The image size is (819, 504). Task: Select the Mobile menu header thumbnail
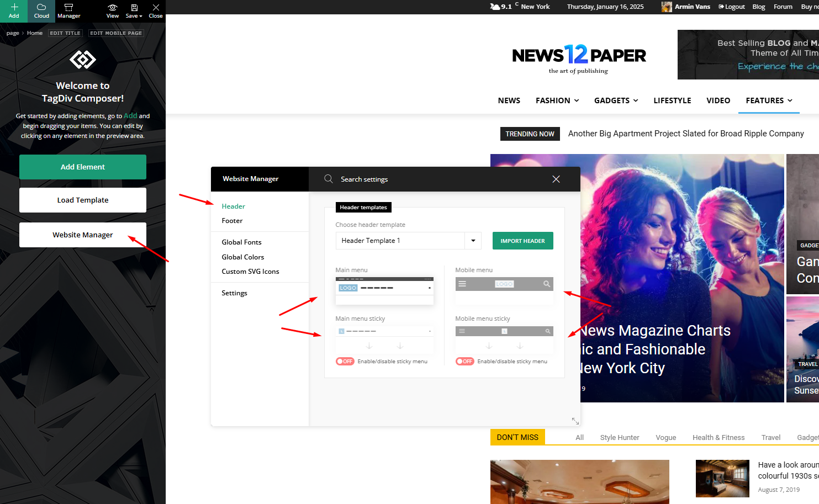coord(504,291)
